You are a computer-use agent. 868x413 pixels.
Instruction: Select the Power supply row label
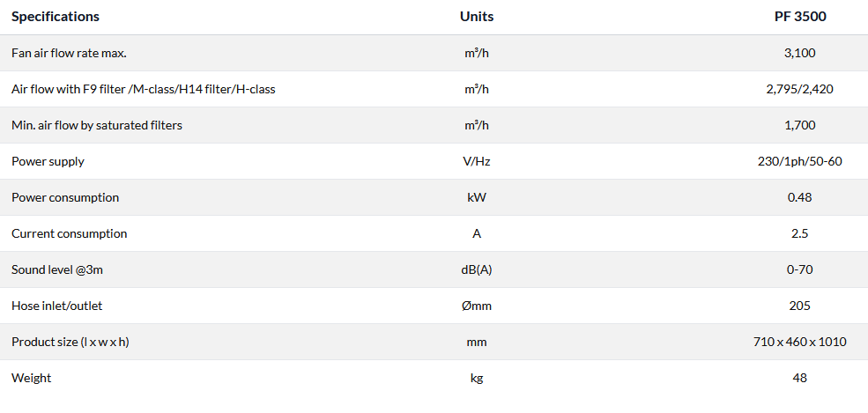[48, 161]
